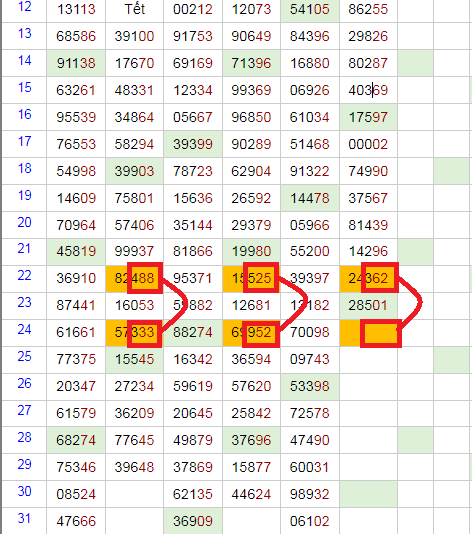Select the empty orange cell in row 24
The height and width of the screenshot is (534, 472).
[x=368, y=332]
